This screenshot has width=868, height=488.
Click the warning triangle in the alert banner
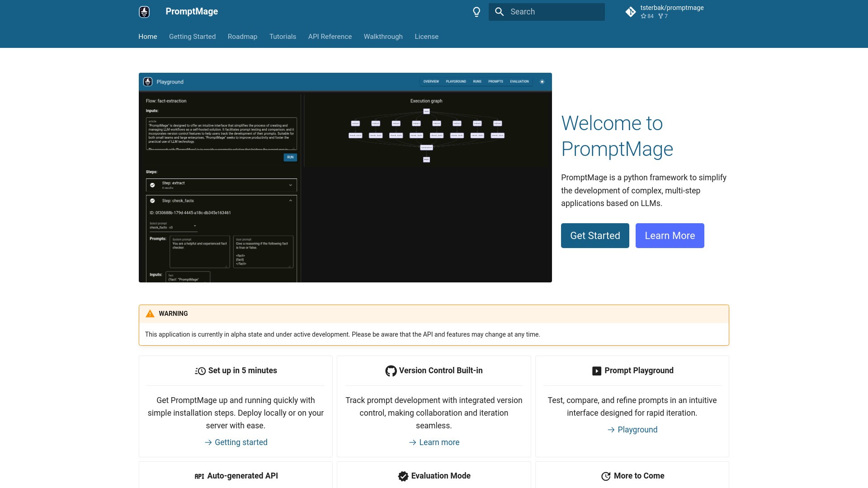coord(149,314)
